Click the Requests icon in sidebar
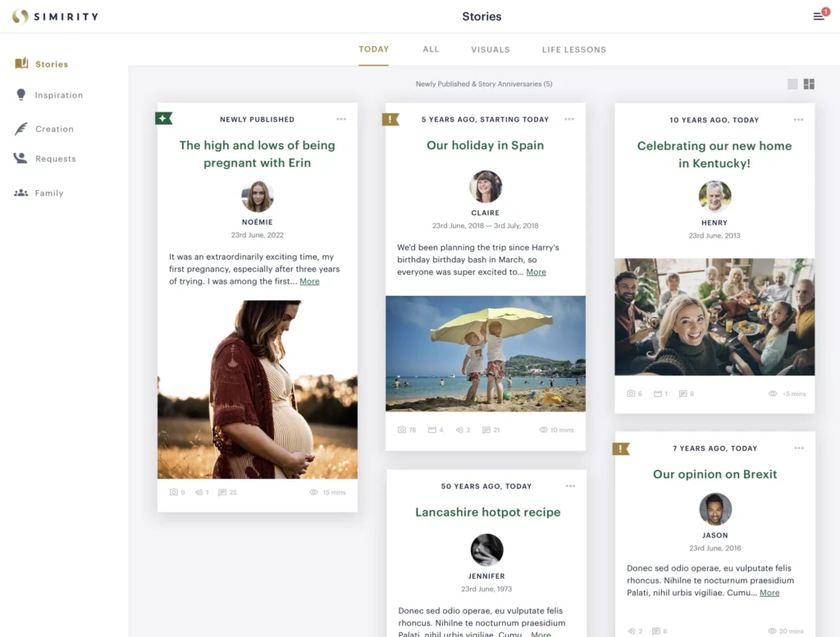840x637 pixels. (21, 158)
